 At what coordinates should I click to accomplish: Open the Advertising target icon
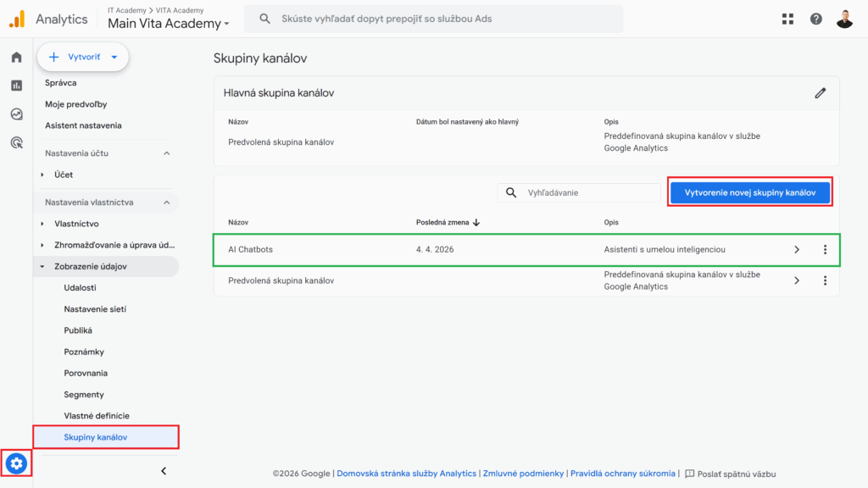click(x=17, y=142)
